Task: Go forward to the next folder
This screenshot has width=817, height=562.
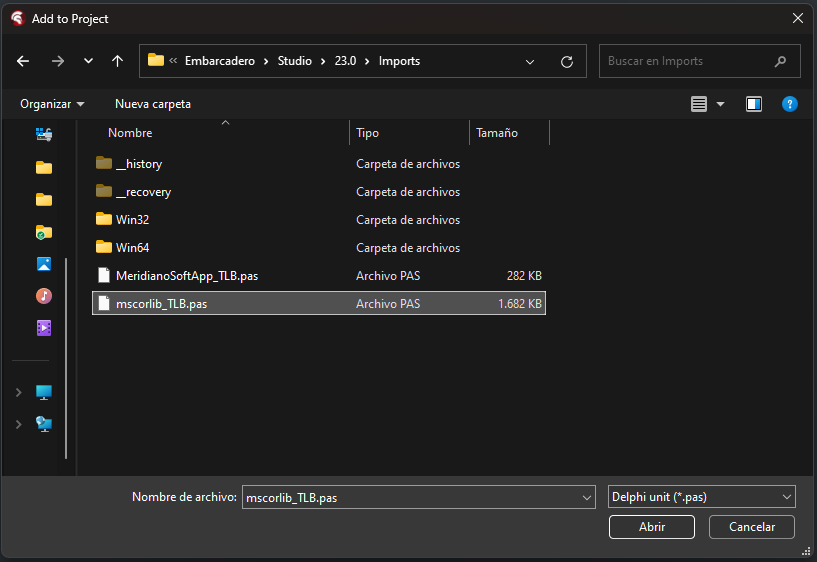Action: click(58, 61)
